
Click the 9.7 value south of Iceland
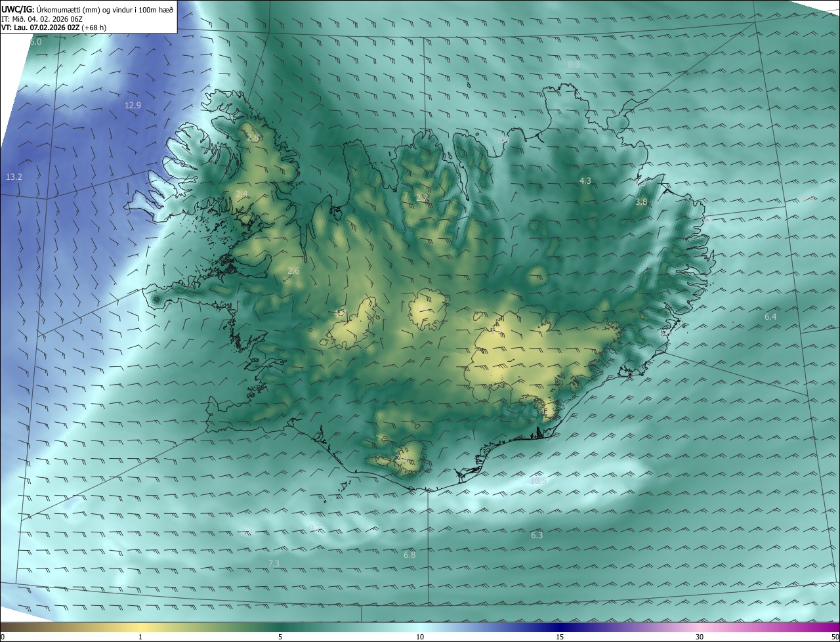click(x=316, y=528)
